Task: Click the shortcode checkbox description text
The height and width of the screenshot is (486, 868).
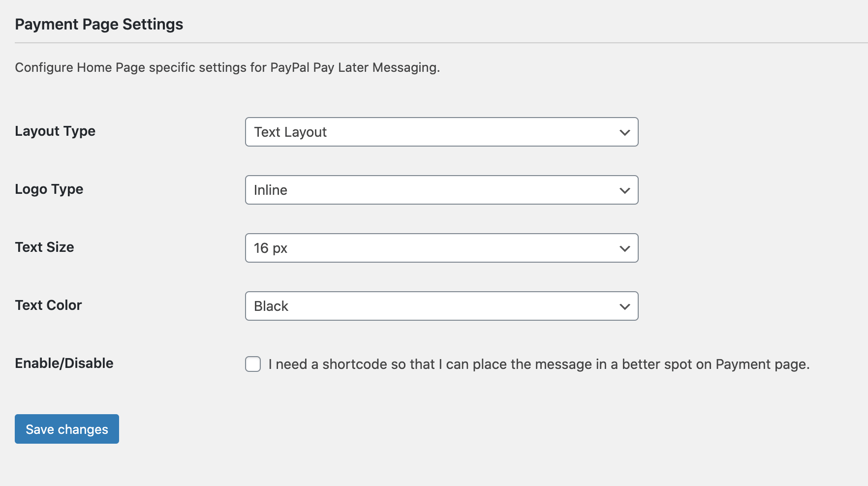Action: 538,364
